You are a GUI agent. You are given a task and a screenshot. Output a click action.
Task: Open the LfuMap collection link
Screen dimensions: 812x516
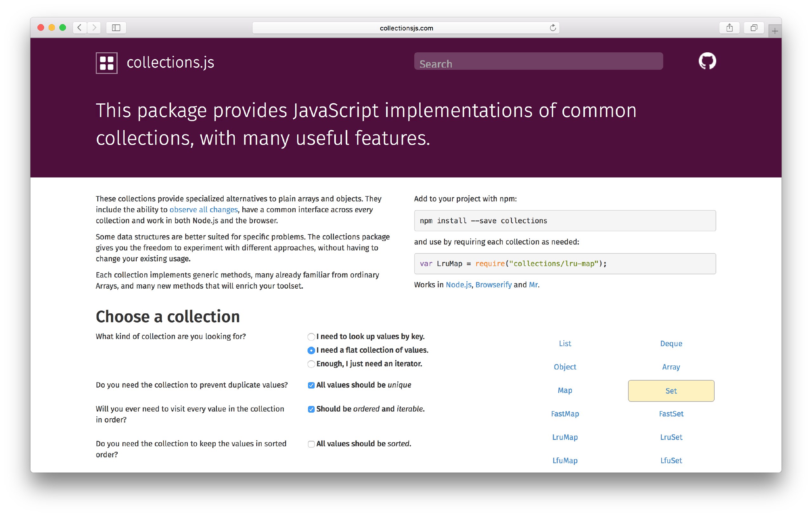(x=565, y=461)
